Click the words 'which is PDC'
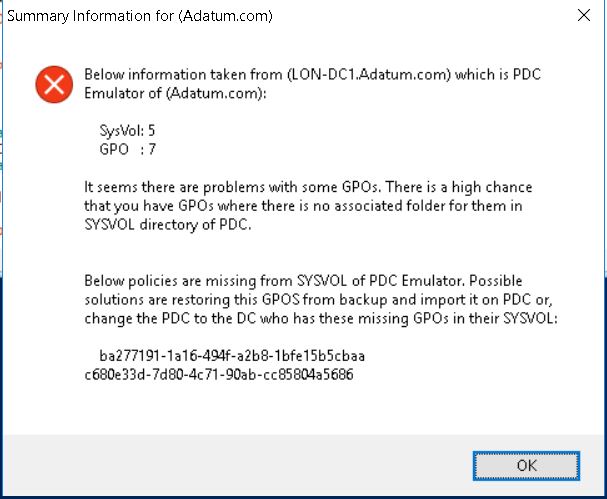The width and height of the screenshot is (607, 499). pos(498,74)
